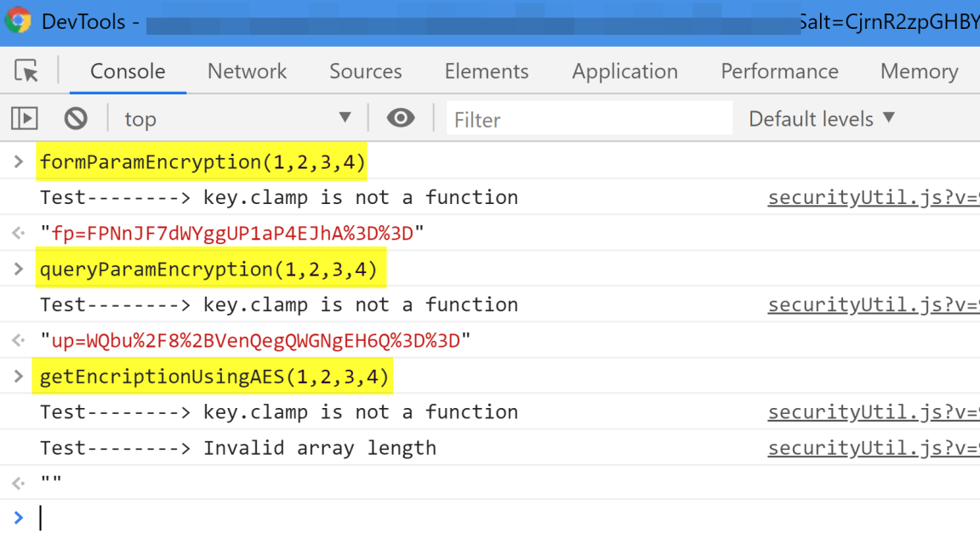The image size is (980, 533).
Task: Switch to the Network tab
Action: pos(246,71)
